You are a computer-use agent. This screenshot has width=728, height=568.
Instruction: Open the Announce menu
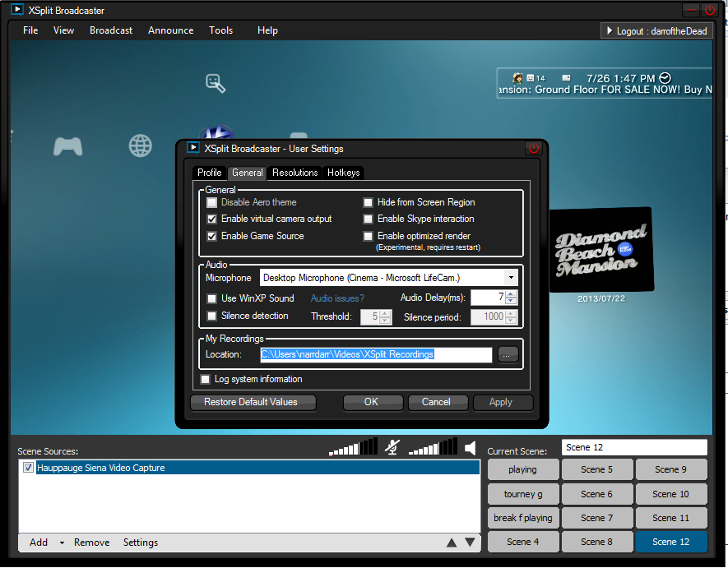tap(171, 30)
